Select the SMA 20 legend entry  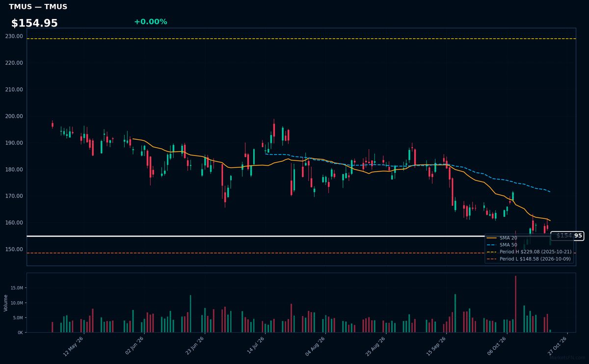501,238
